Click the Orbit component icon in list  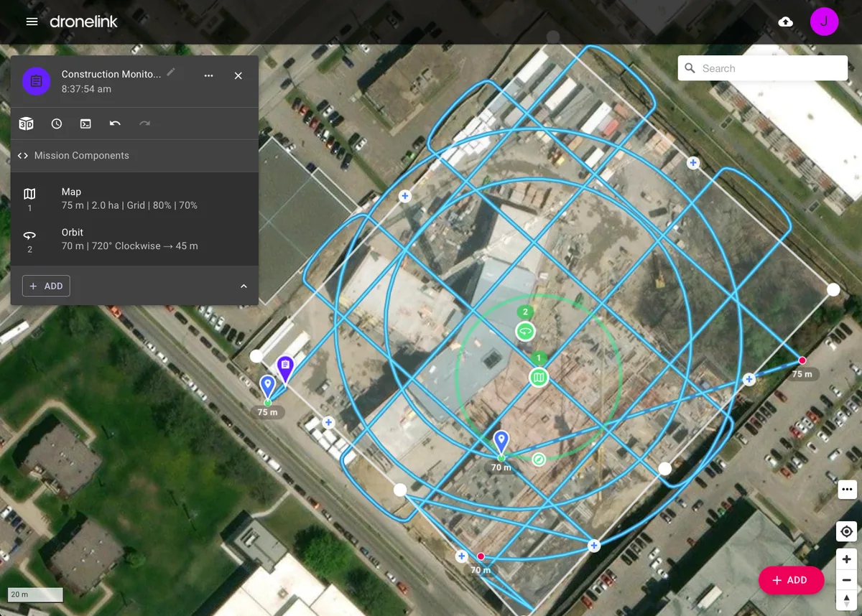[x=29, y=235]
